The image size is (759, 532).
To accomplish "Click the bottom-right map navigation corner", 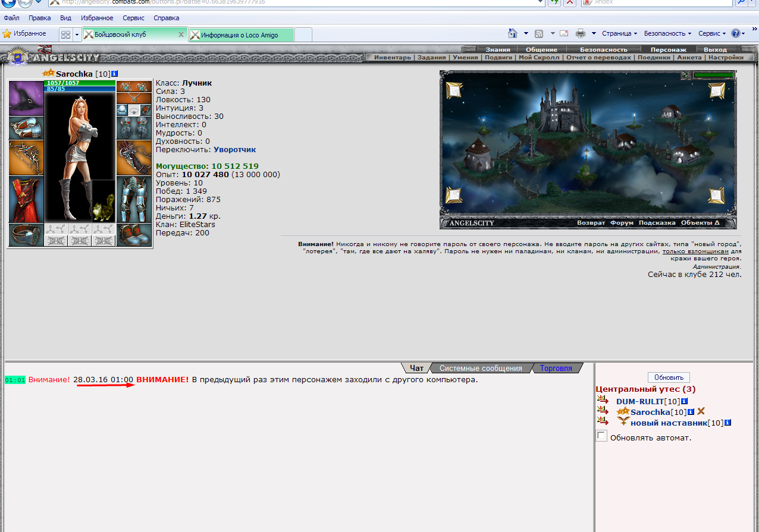I will tap(717, 195).
